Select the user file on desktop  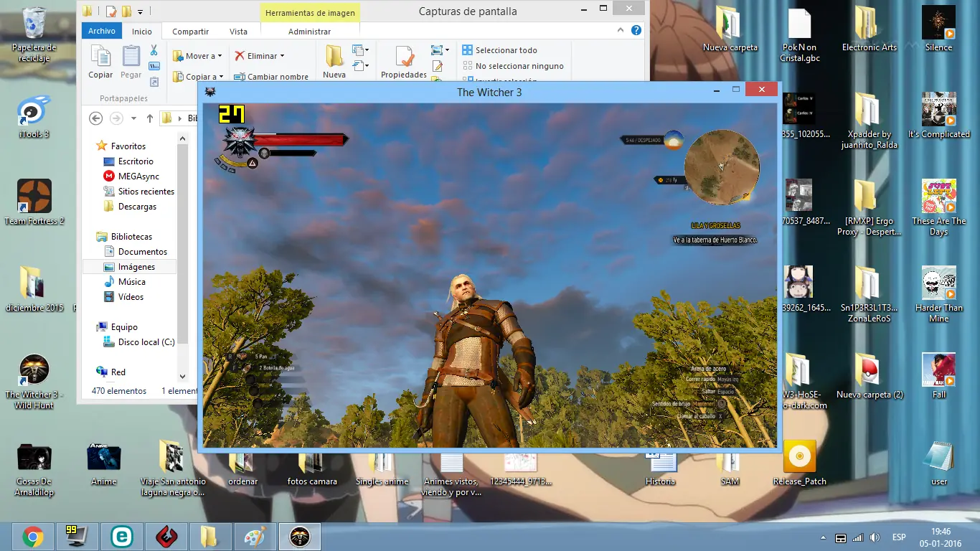(938, 463)
